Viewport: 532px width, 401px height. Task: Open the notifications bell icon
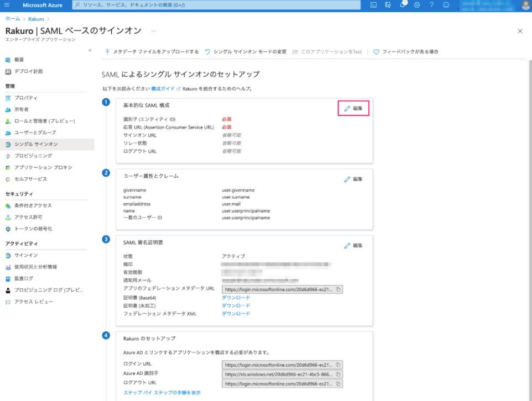pyautogui.click(x=403, y=5)
